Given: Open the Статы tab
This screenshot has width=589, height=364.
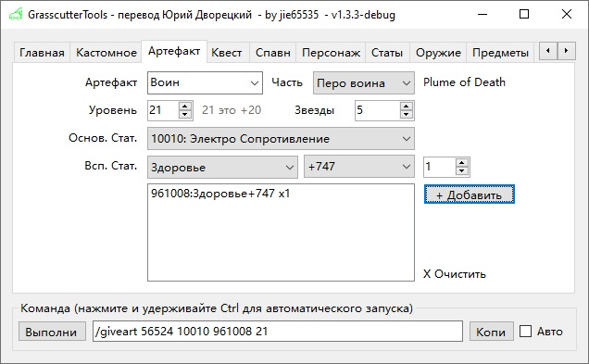Looking at the screenshot, I should [x=387, y=53].
